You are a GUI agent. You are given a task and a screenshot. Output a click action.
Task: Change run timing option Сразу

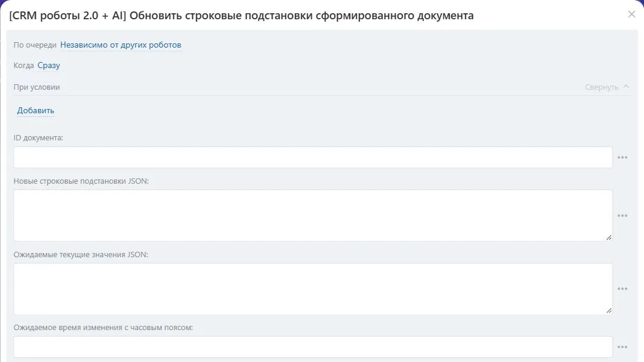point(49,65)
